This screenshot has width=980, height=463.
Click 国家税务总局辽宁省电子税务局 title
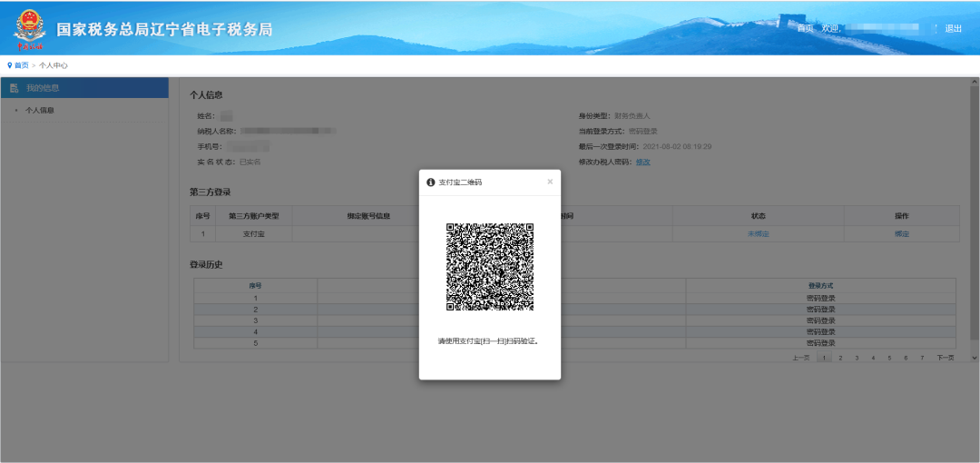(164, 30)
